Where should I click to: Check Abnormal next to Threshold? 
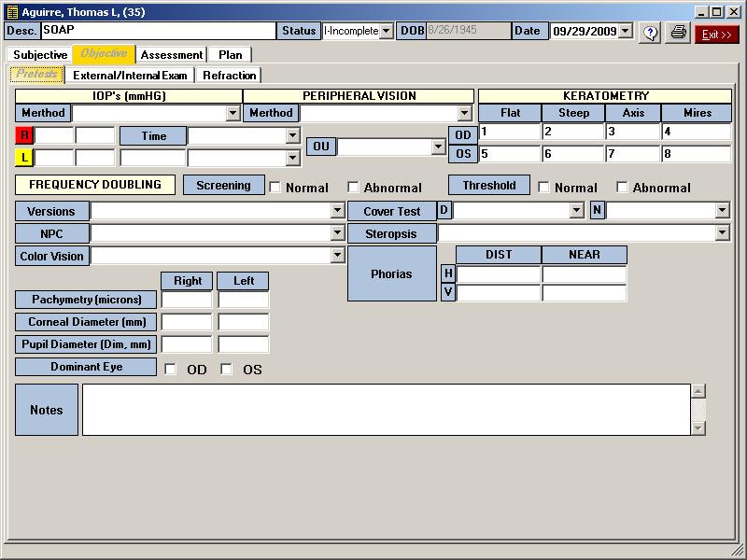[623, 188]
